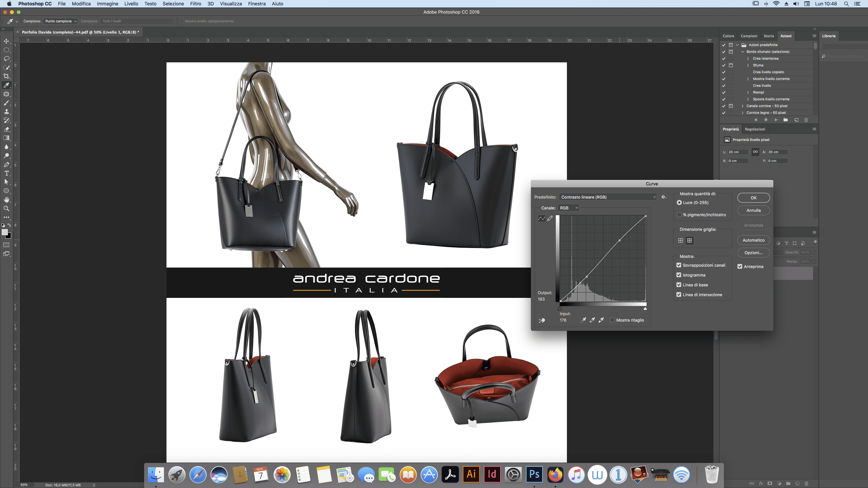Select the Type tool

tap(6, 173)
